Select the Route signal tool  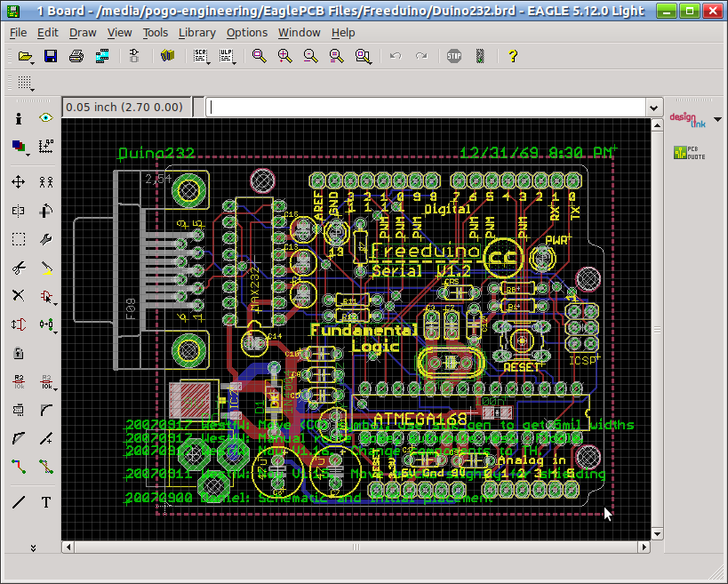(x=18, y=466)
